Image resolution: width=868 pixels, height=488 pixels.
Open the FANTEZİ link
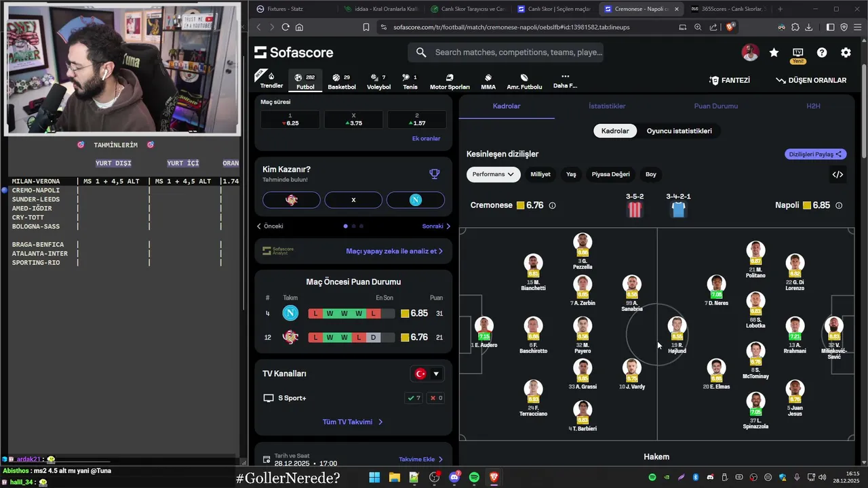tap(729, 80)
